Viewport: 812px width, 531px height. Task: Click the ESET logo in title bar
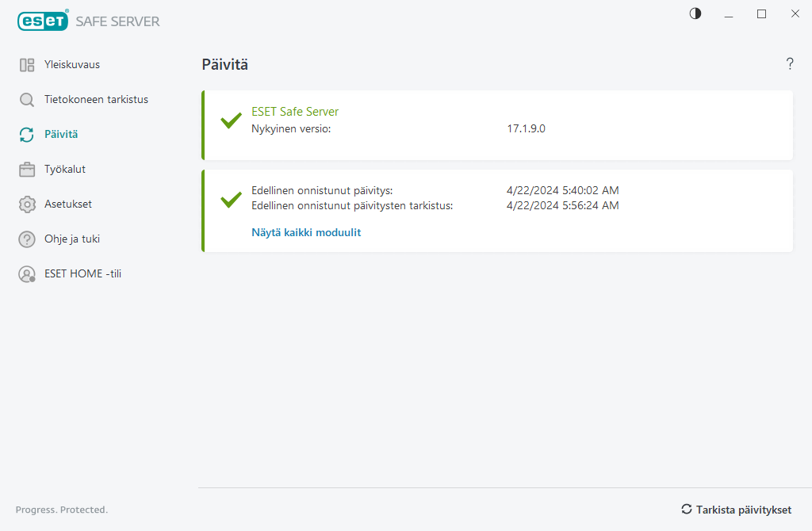tap(43, 21)
